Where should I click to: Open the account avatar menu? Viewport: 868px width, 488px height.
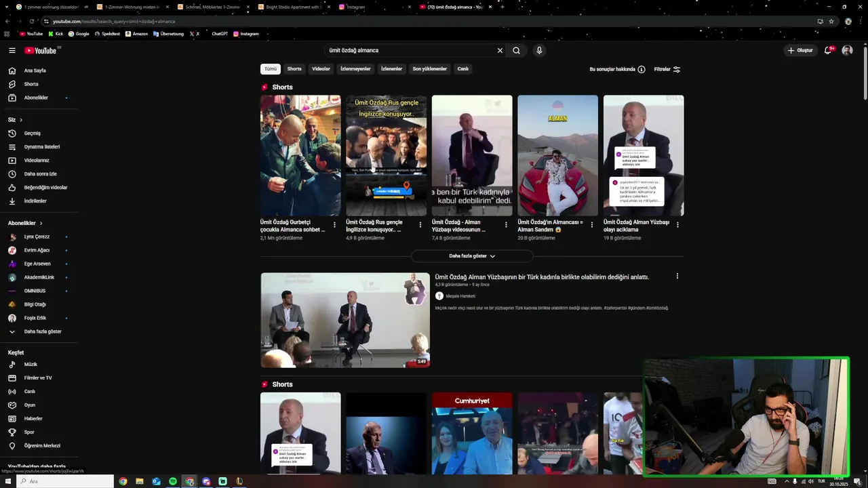click(x=847, y=50)
